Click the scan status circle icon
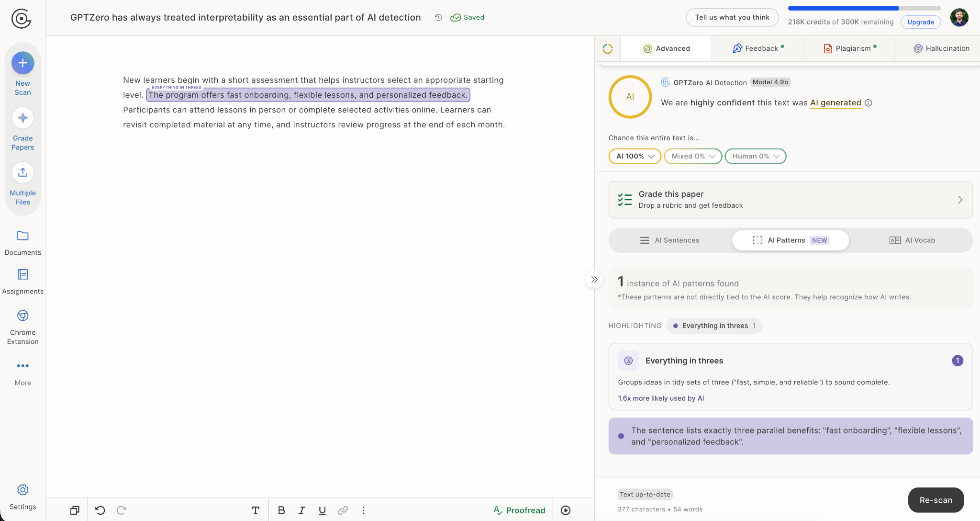The height and width of the screenshot is (521, 980). pos(608,48)
